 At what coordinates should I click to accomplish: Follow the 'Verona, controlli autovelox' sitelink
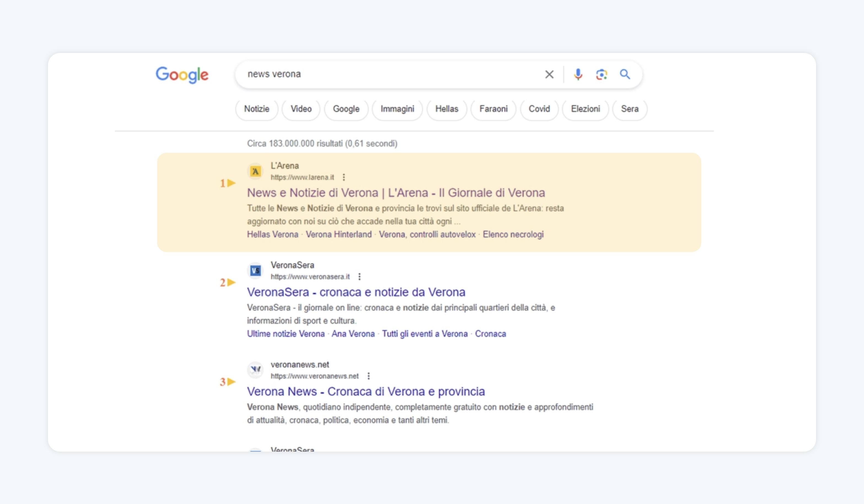pos(427,235)
